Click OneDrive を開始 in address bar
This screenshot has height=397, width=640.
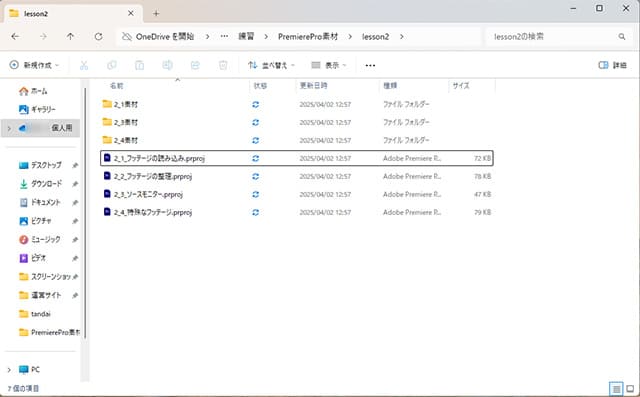164,37
